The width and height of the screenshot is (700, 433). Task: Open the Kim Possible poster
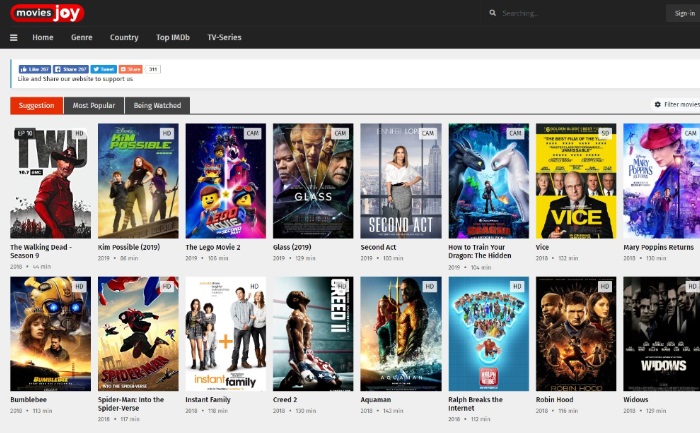[x=138, y=181]
